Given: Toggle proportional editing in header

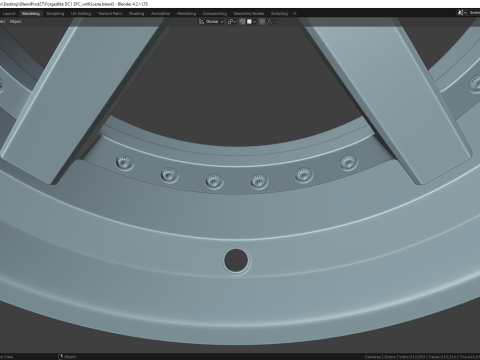Looking at the screenshot, I should point(262,22).
